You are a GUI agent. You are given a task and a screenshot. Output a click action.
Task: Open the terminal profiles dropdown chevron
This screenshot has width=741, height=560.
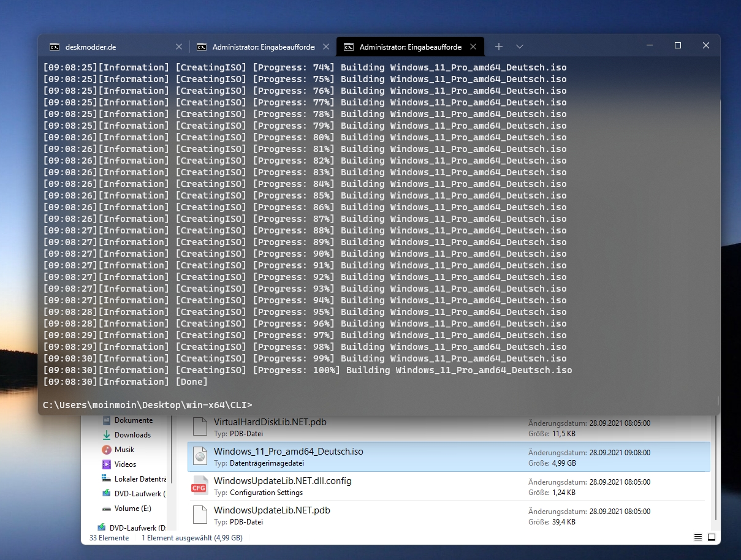520,47
